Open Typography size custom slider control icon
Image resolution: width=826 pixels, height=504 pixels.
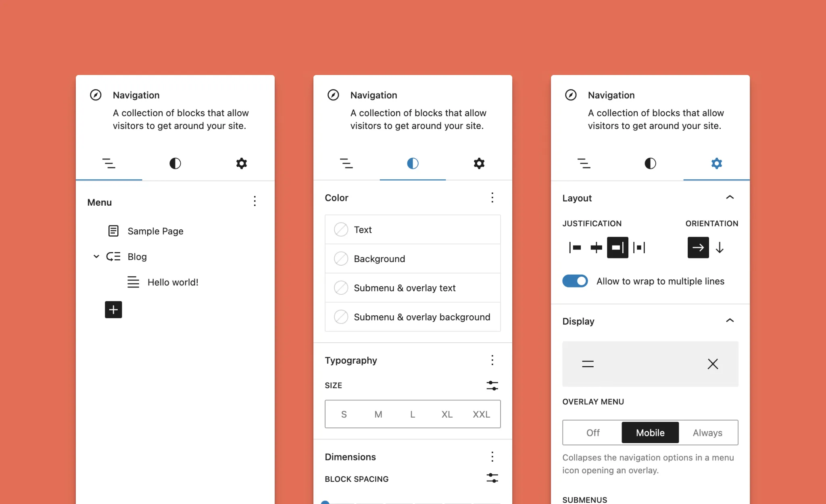(x=492, y=385)
